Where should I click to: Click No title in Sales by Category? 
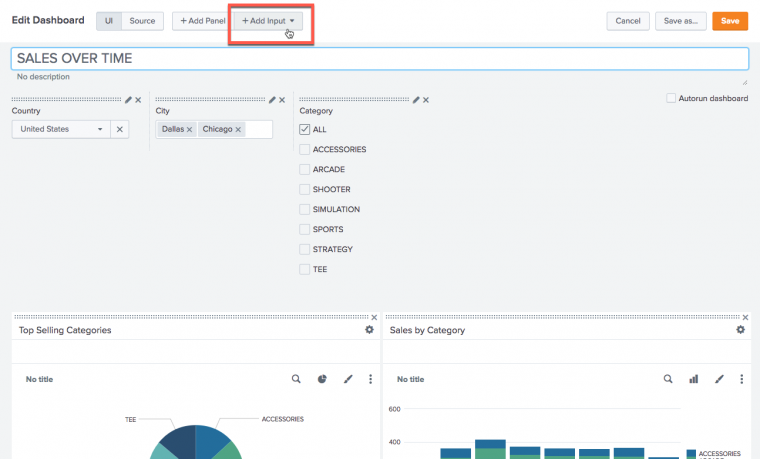click(x=411, y=379)
